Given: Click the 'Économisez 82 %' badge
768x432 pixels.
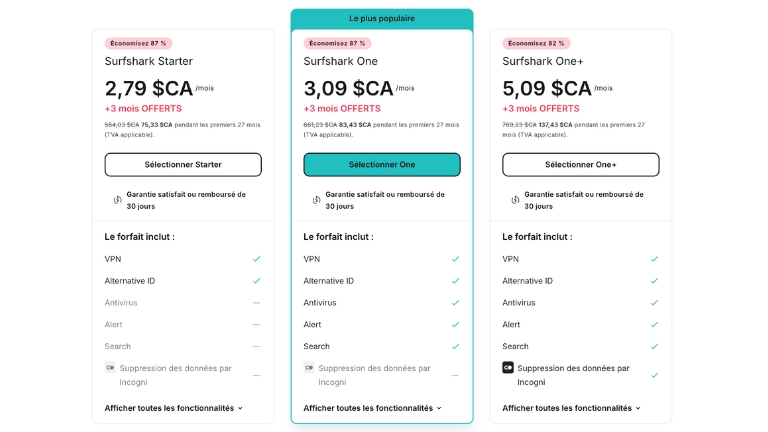Looking at the screenshot, I should (x=536, y=43).
